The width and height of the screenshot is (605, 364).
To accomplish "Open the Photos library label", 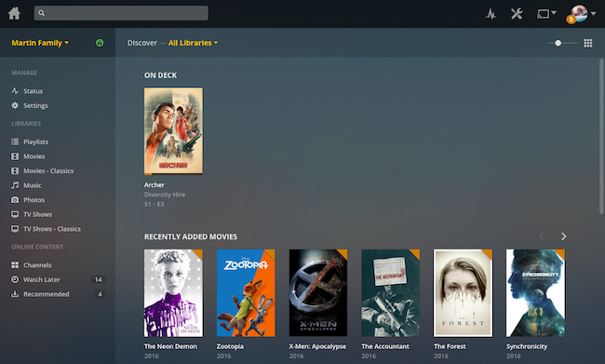I will 34,199.
